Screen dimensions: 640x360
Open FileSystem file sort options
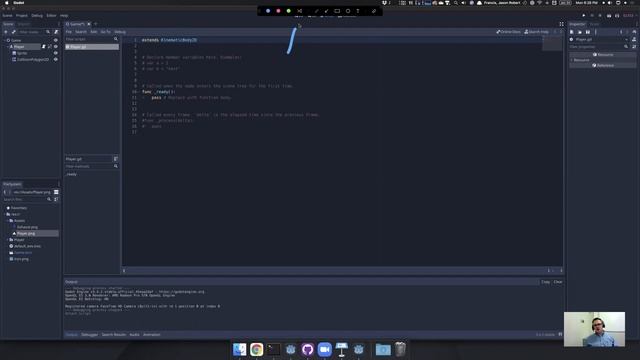click(56, 199)
